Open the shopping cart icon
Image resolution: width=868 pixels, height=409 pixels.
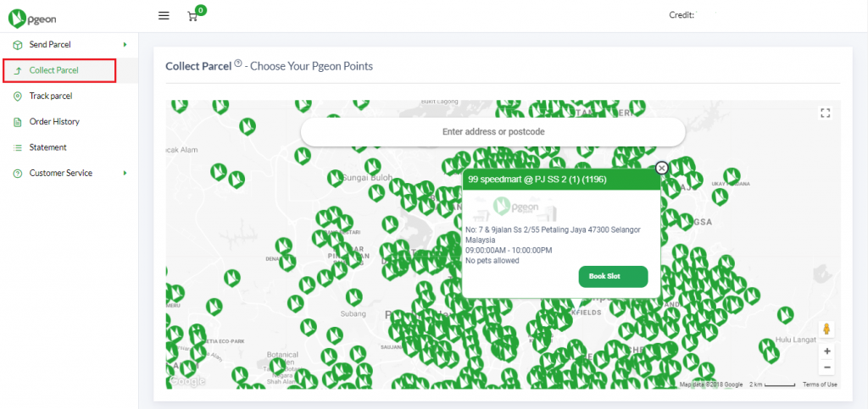pos(192,17)
